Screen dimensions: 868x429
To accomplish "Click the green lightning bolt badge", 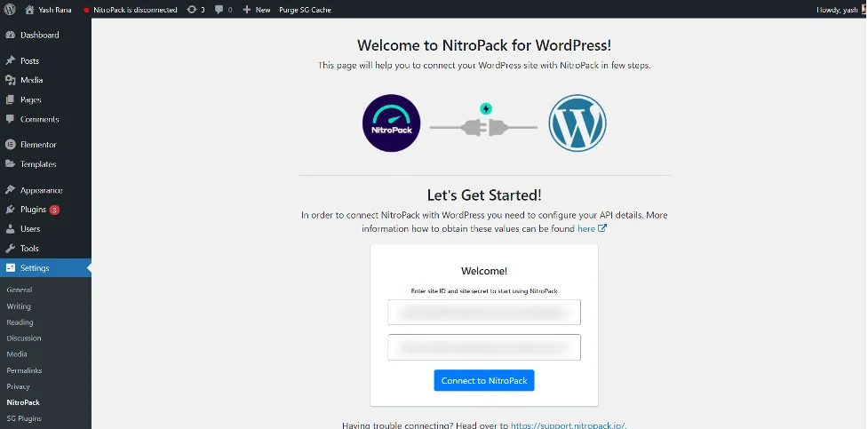I will coord(485,108).
